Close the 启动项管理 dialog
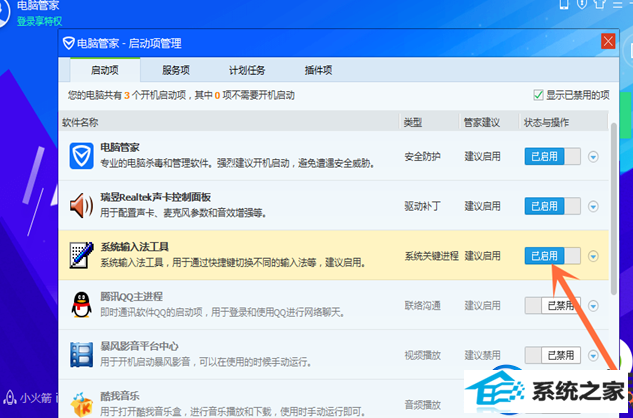This screenshot has height=418, width=633. 608,41
